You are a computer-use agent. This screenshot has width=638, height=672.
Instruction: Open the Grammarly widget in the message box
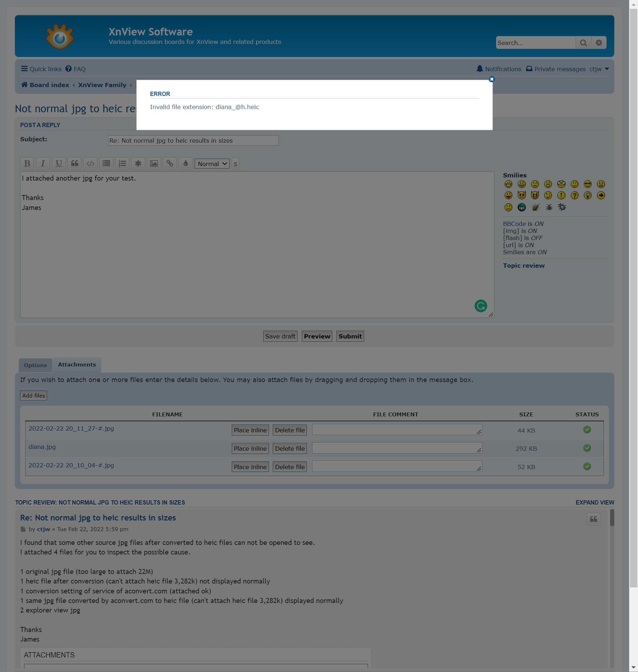481,306
